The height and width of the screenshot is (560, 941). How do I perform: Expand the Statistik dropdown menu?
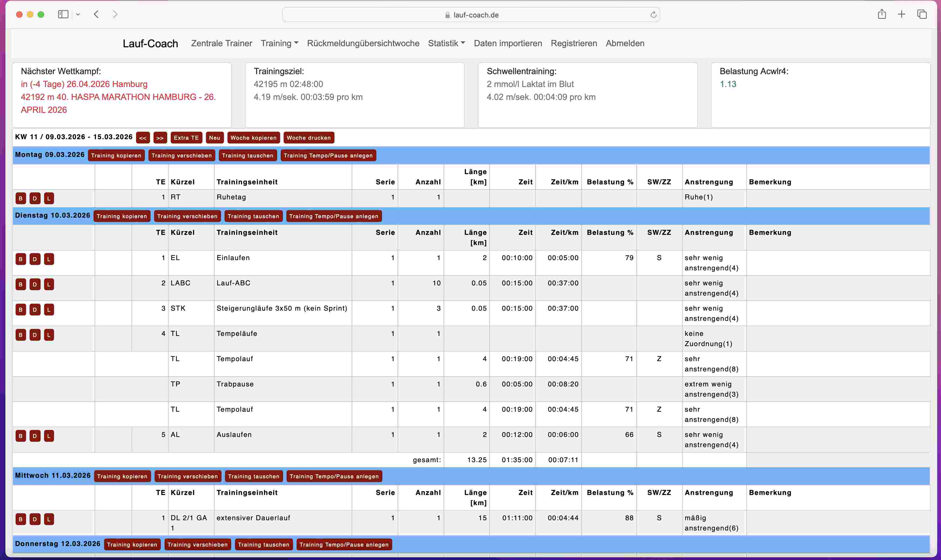point(446,43)
